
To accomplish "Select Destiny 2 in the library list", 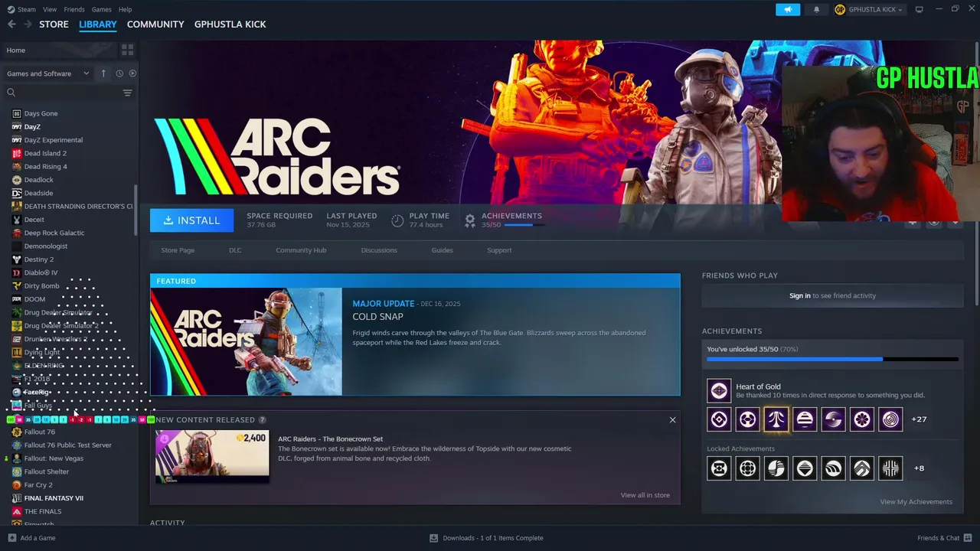I will point(38,259).
